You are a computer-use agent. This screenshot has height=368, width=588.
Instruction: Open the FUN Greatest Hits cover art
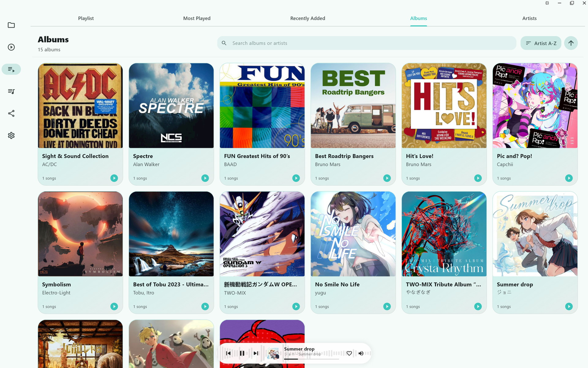(262, 105)
